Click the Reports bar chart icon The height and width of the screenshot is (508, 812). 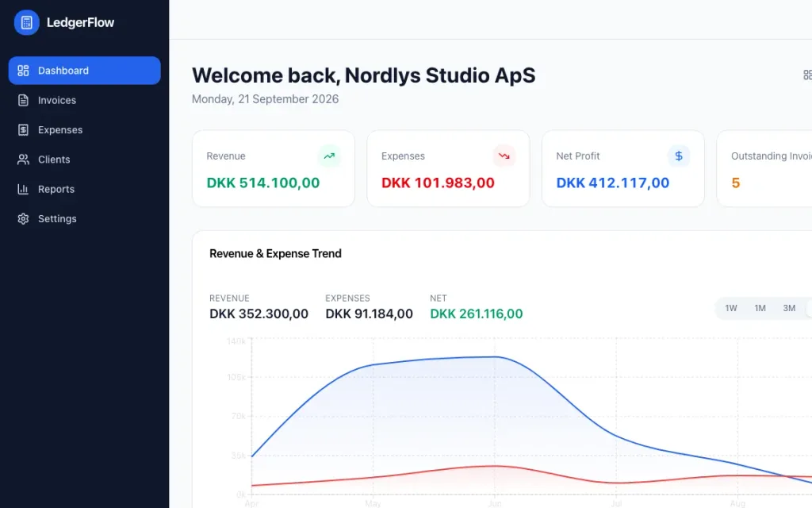click(x=23, y=189)
